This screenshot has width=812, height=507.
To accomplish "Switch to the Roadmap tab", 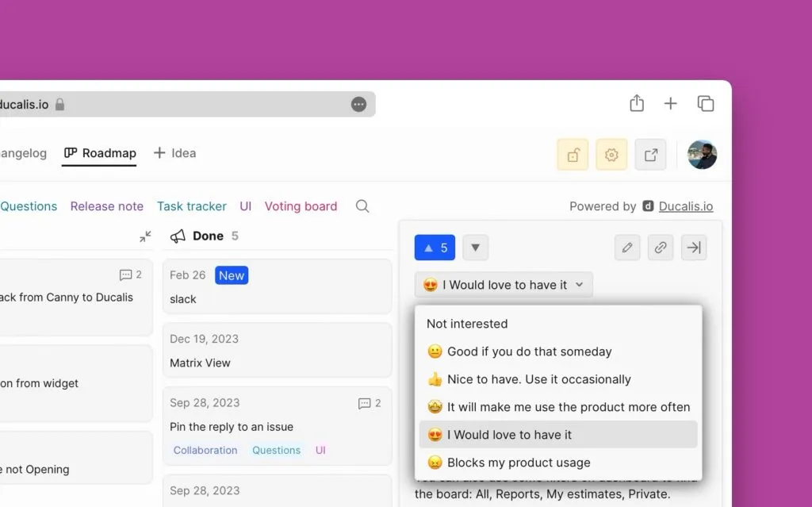I will click(100, 153).
